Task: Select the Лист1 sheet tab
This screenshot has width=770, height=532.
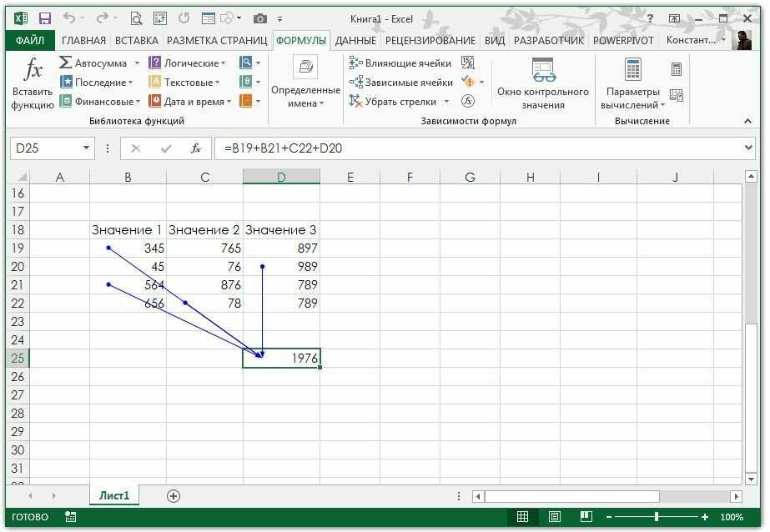Action: (114, 495)
